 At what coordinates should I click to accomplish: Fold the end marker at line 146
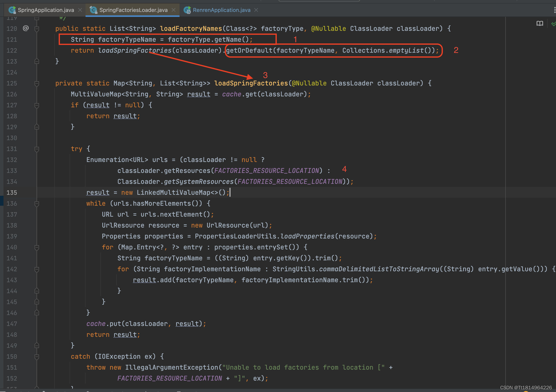click(x=37, y=313)
